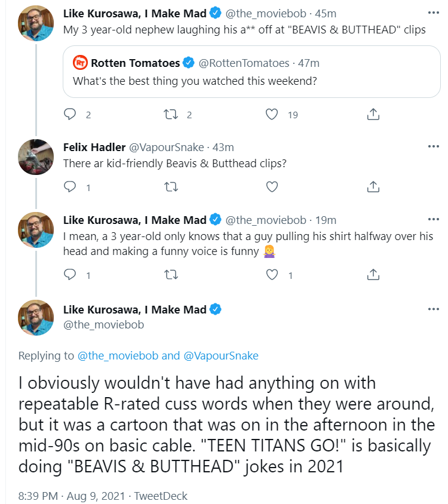Like the 19m-old tweet about 3 year-old

click(x=272, y=275)
